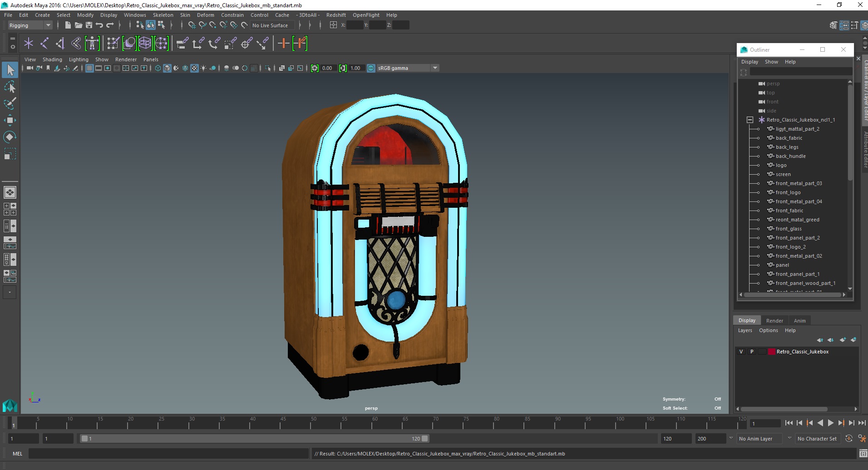
Task: Play the animation backwards
Action: [820, 423]
